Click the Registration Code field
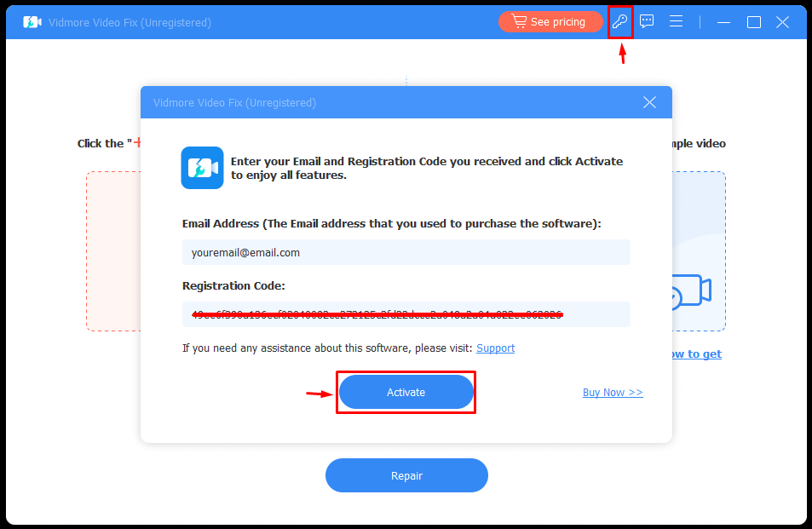This screenshot has width=812, height=529. pos(406,314)
